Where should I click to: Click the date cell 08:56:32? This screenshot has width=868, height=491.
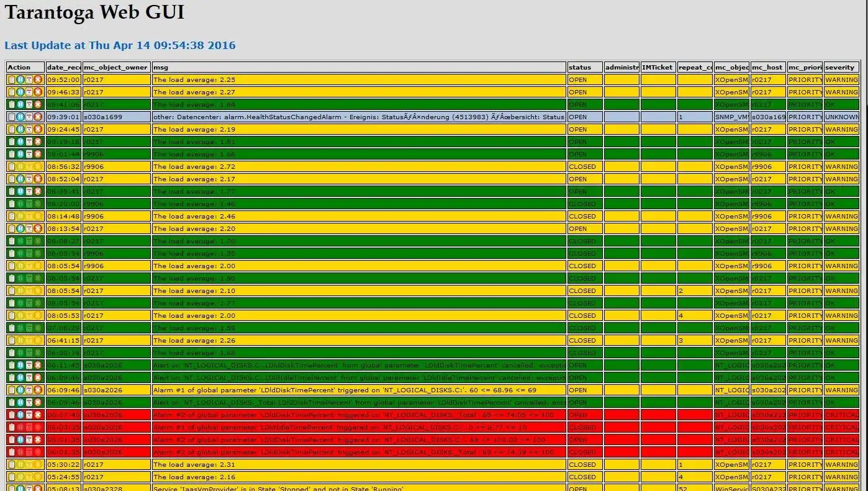click(x=63, y=166)
